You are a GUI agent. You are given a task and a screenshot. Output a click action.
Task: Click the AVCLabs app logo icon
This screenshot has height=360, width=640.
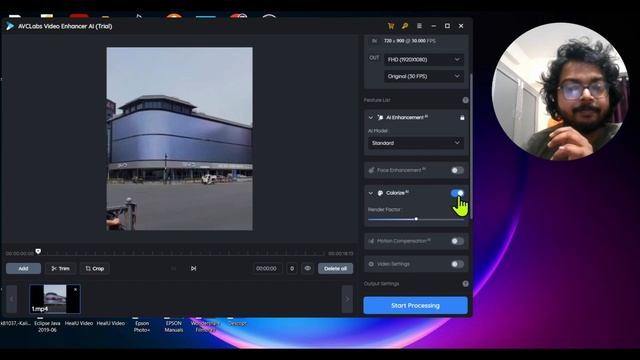pos(10,26)
